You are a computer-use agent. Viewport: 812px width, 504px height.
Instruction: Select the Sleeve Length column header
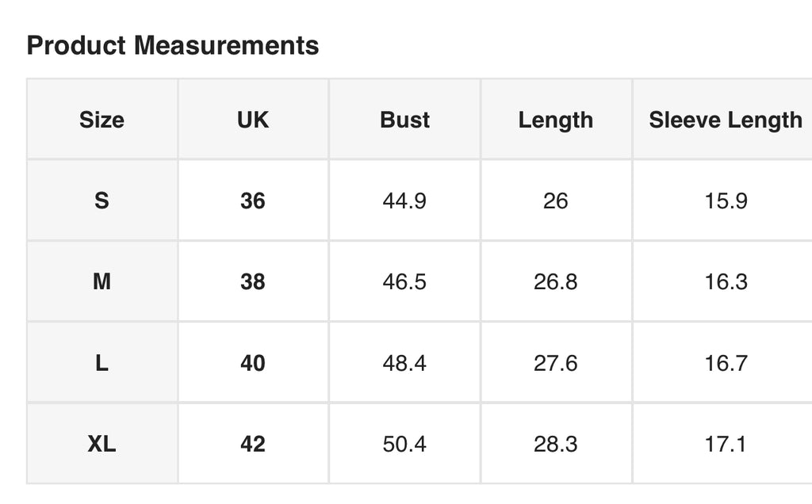[x=726, y=120]
